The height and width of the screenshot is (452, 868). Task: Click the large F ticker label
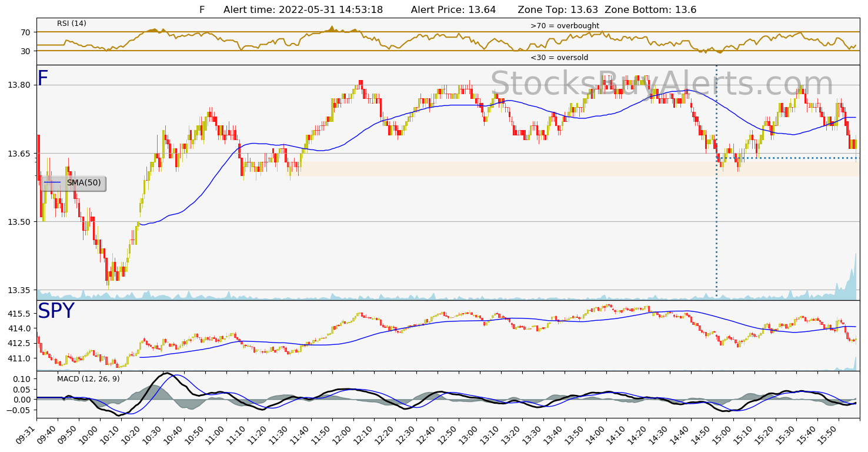coord(42,79)
